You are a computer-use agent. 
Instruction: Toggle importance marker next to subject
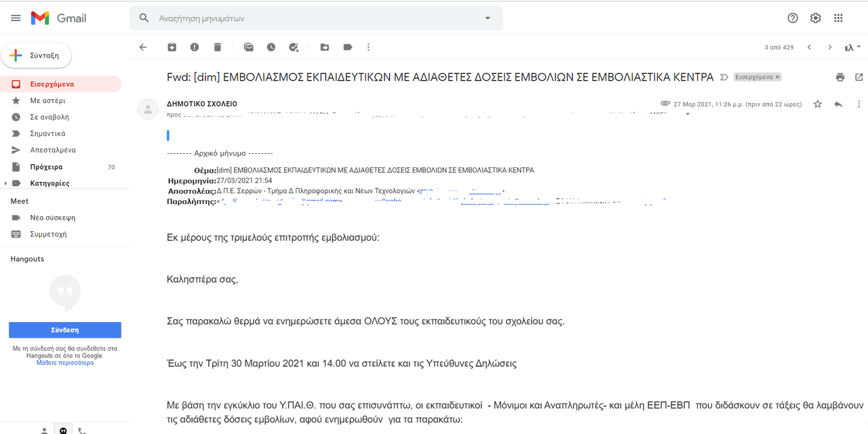point(724,77)
